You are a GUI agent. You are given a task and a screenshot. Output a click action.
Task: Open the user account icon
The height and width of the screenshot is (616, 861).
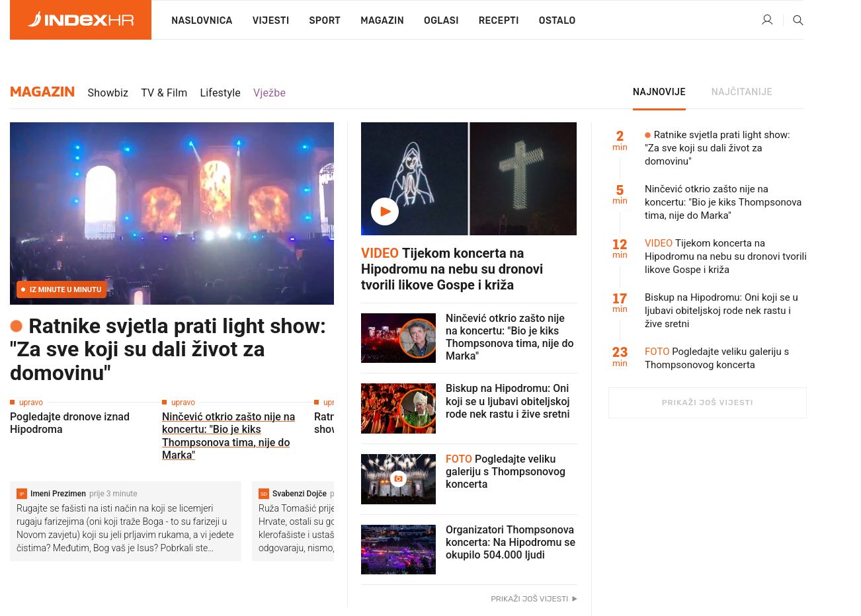(767, 20)
